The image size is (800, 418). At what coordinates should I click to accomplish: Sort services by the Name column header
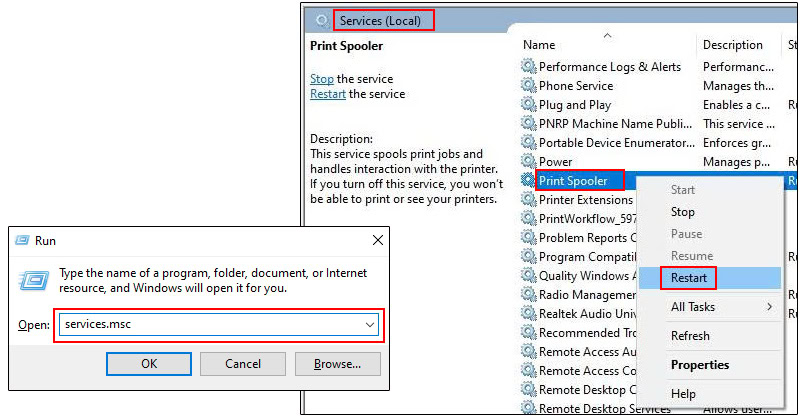click(x=539, y=45)
